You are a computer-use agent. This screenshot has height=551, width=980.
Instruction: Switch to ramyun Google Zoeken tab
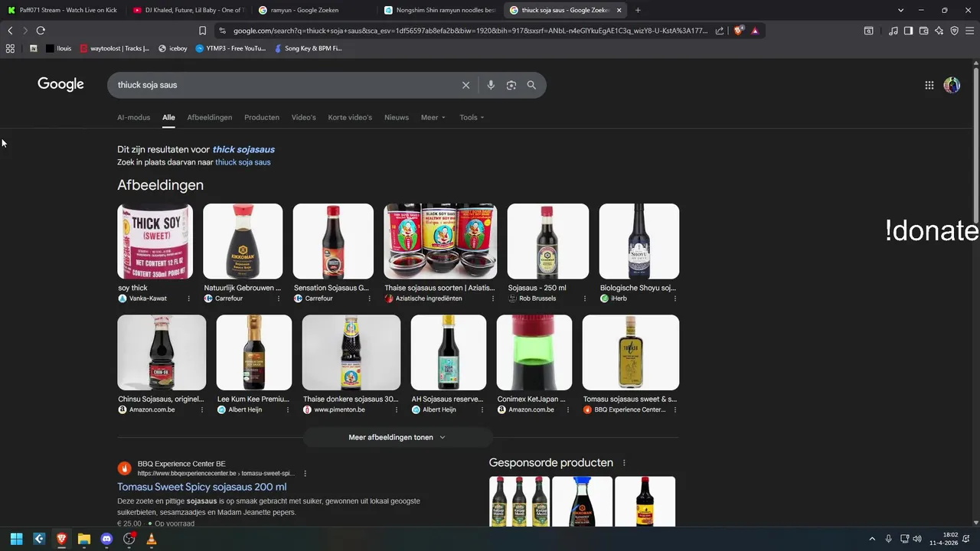(x=312, y=10)
